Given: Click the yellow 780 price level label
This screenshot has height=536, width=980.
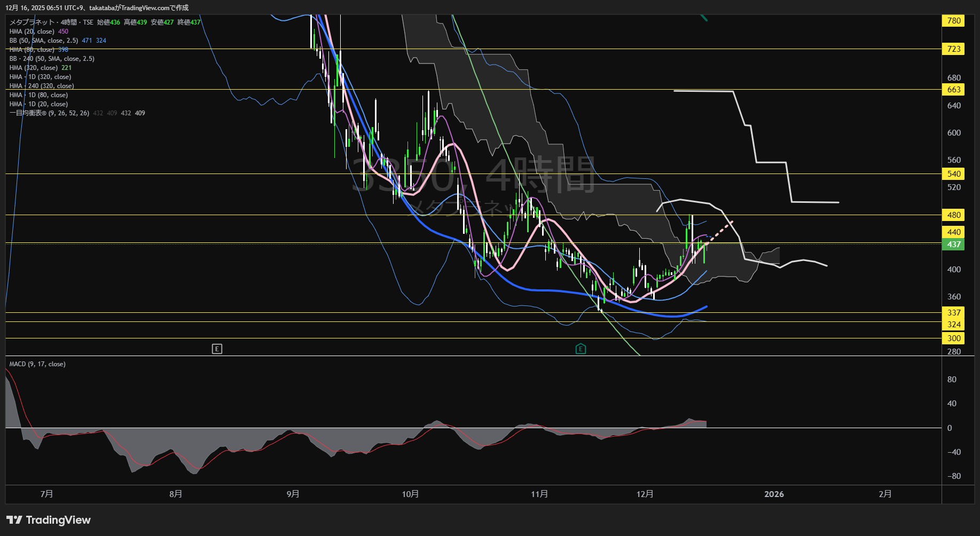Looking at the screenshot, I should (953, 21).
